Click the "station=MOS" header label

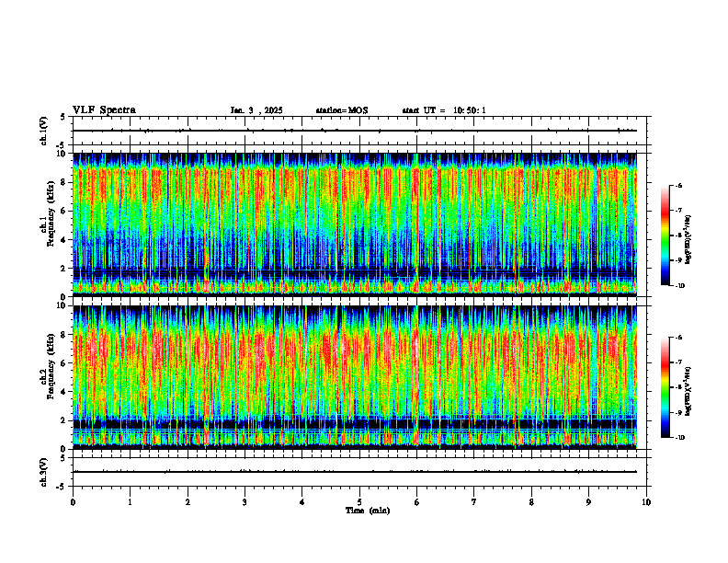(342, 110)
